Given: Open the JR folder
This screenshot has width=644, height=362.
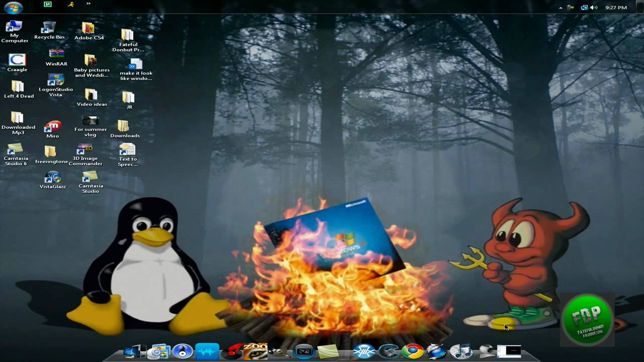Looking at the screenshot, I should [129, 100].
